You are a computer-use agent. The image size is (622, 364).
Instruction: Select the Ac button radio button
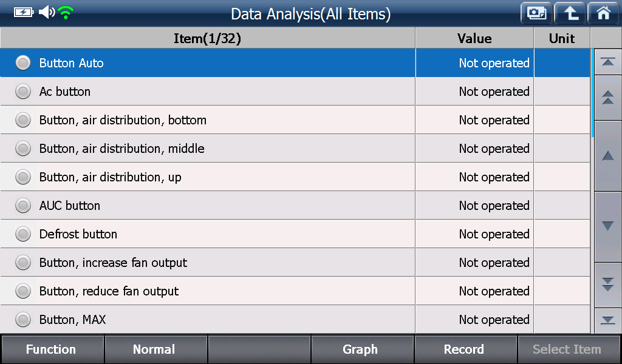(x=23, y=92)
